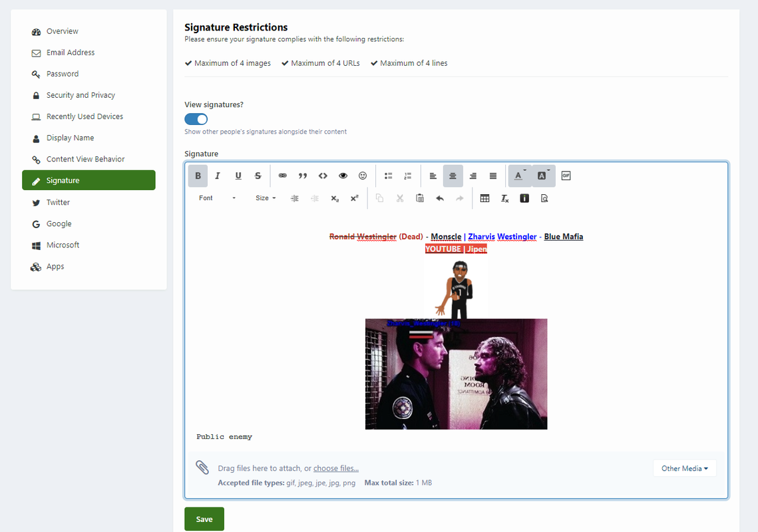Image resolution: width=758 pixels, height=532 pixels.
Task: Align text left
Action: (x=433, y=176)
